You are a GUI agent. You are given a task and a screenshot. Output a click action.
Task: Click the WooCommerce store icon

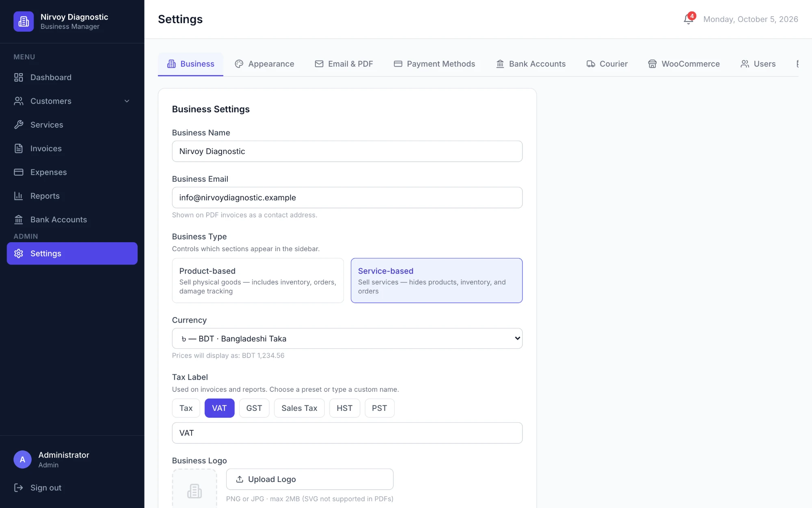(652, 64)
